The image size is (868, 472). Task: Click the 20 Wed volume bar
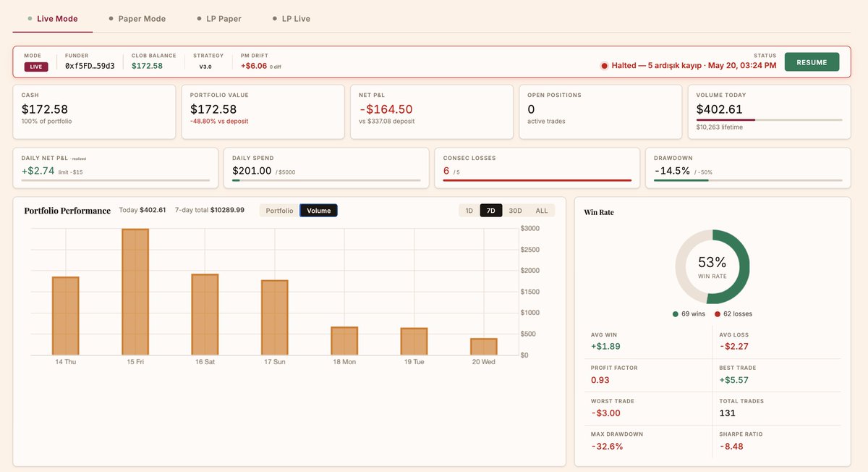(483, 347)
